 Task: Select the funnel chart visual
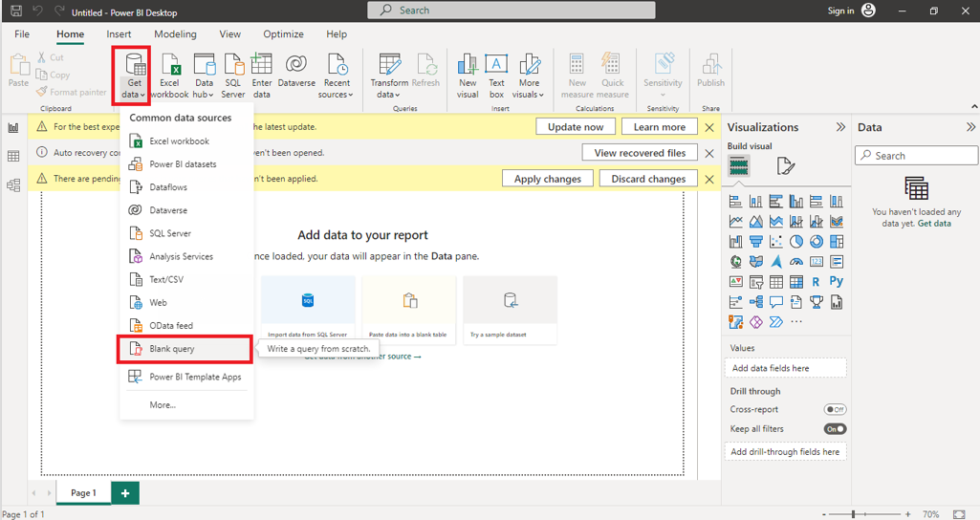[x=756, y=241]
